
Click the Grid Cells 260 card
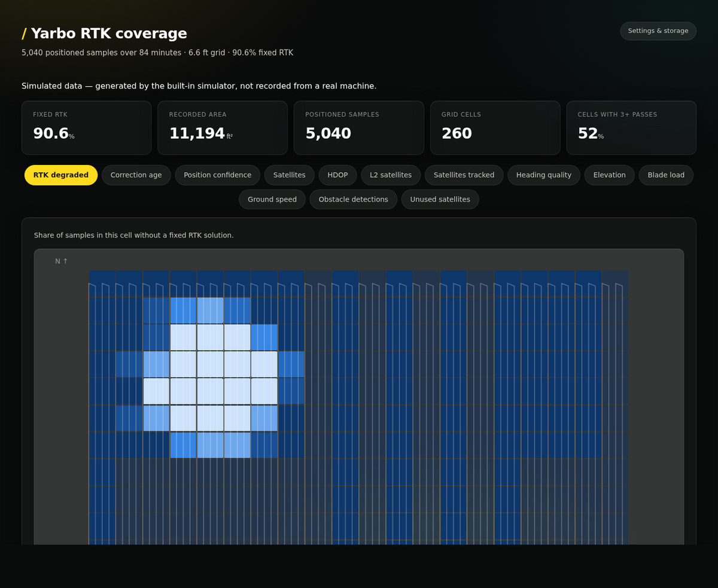tap(495, 128)
